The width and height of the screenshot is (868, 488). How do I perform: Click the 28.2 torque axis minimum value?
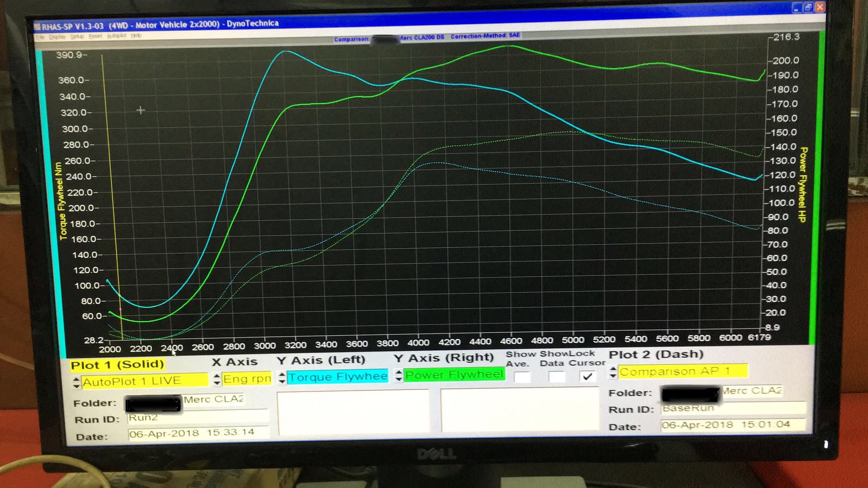(x=93, y=340)
